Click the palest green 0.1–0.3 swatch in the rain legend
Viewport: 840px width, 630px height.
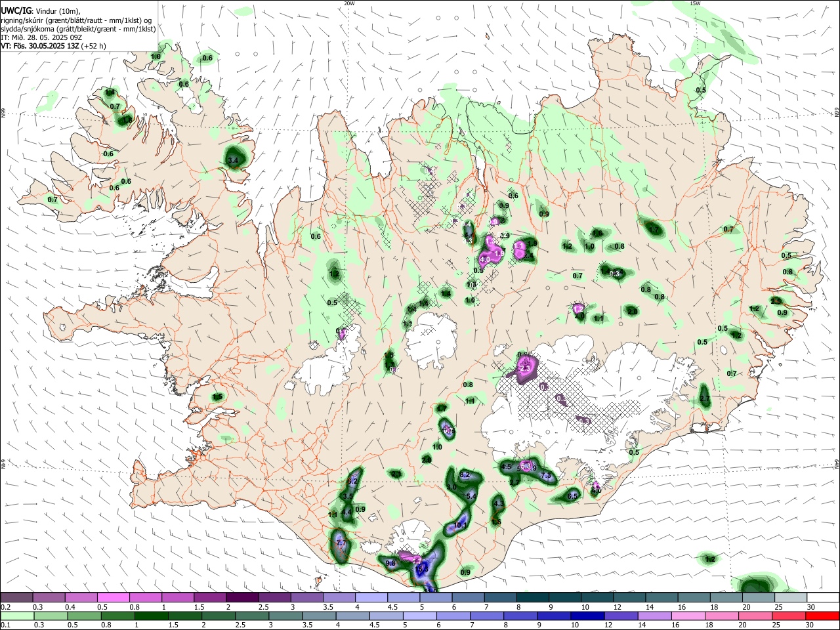[x=16, y=616]
